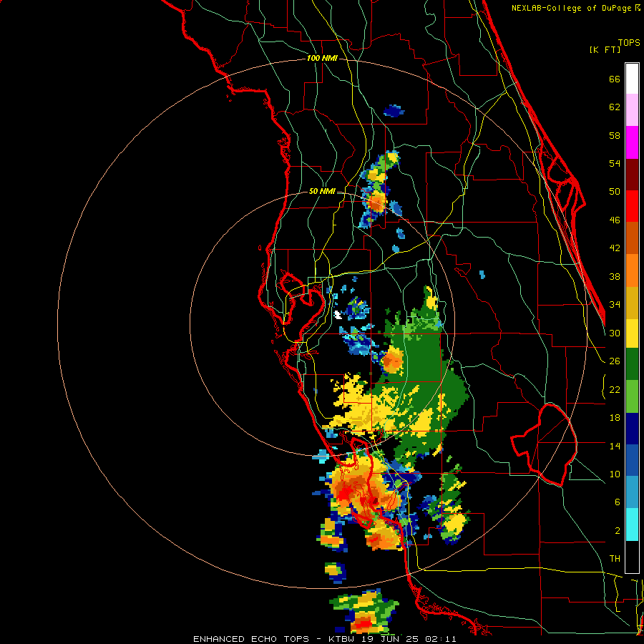Select the 6 value on the legend

[617, 502]
